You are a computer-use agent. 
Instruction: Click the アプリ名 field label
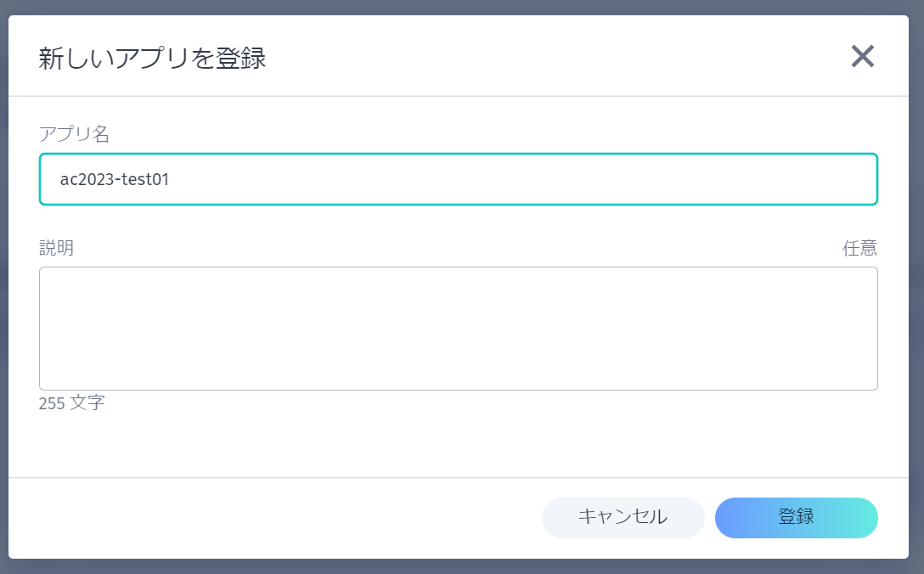pyautogui.click(x=75, y=133)
